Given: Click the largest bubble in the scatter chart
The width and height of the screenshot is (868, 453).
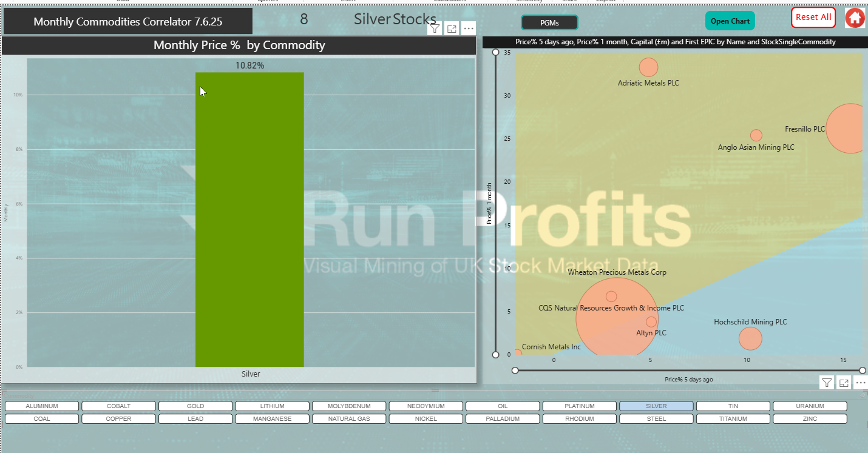Looking at the screenshot, I should pos(617,317).
